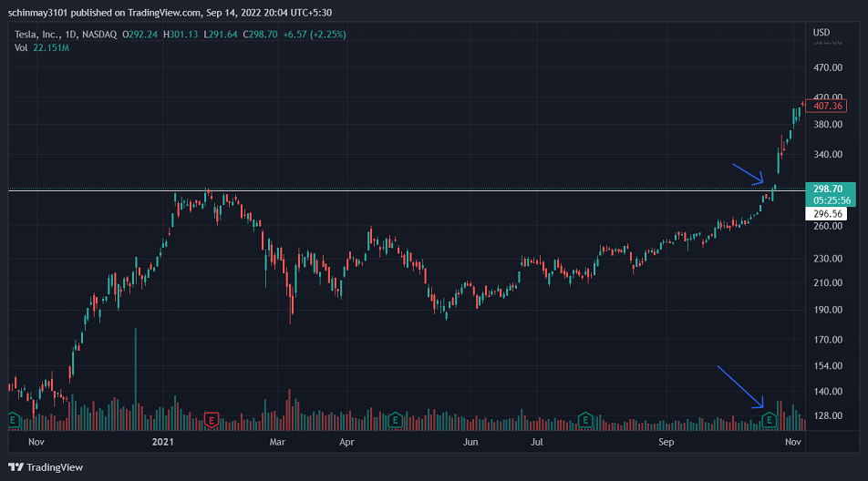
Task: Click the 140.00 price axis label
Action: tap(828, 391)
